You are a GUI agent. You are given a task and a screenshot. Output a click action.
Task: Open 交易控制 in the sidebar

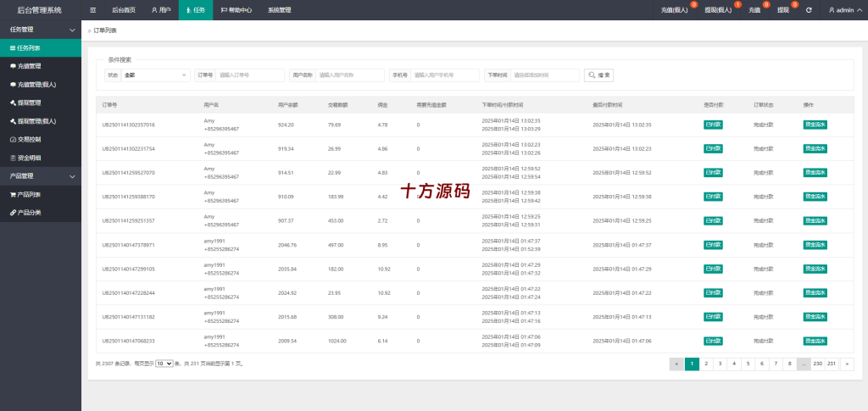click(41, 139)
